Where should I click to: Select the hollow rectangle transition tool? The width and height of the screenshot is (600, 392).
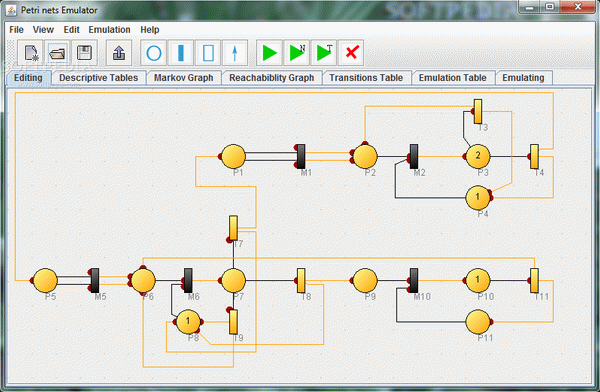point(208,53)
